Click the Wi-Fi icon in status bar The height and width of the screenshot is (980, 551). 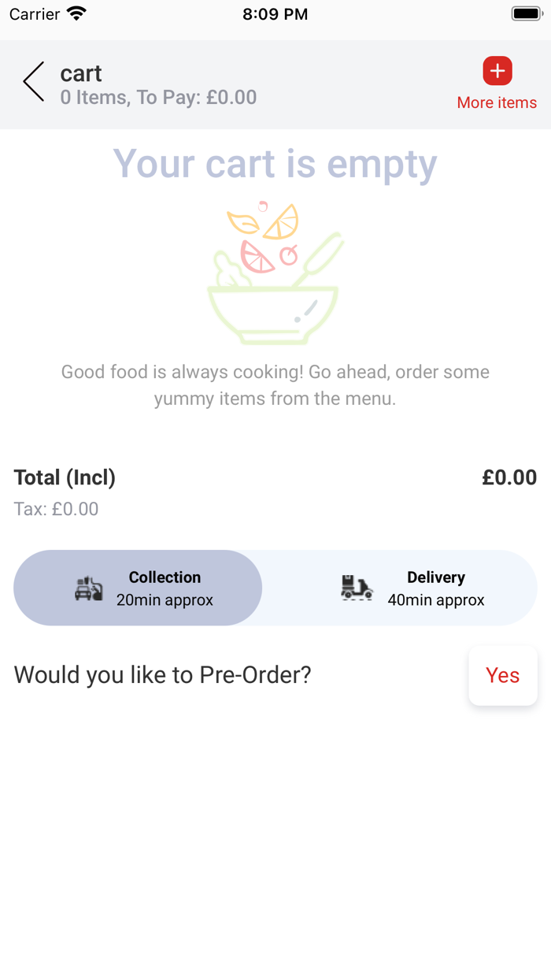click(x=75, y=13)
